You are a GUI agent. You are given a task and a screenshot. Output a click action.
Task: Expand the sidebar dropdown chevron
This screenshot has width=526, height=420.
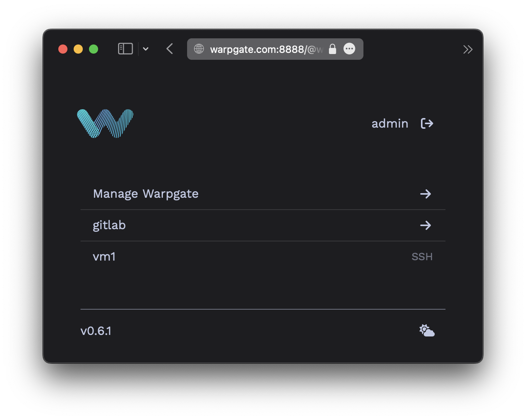point(146,49)
